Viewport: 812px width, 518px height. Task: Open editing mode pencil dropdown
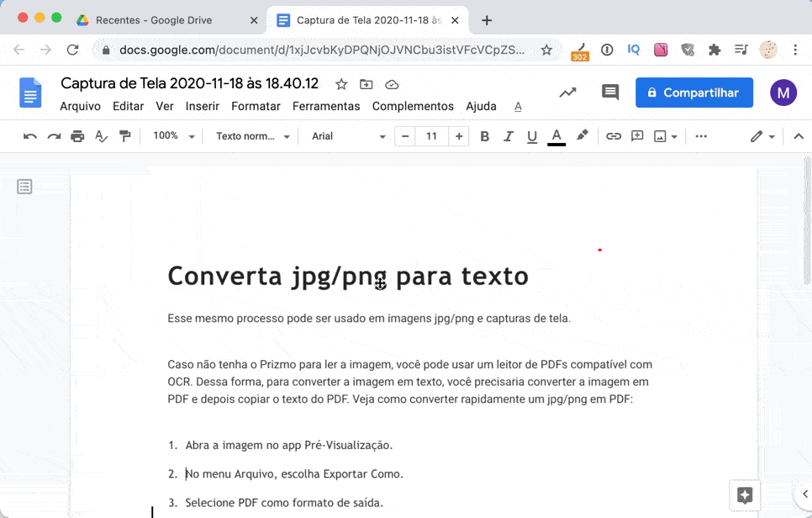tap(762, 136)
